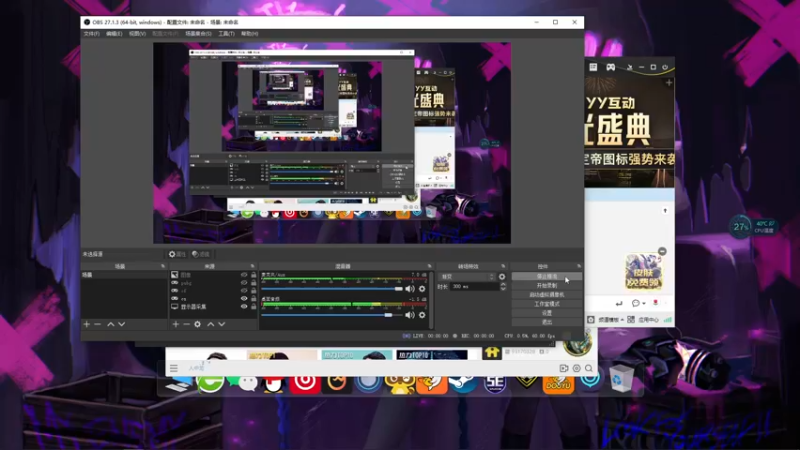Adjust the 桌面音频 volume slider
This screenshot has width=800, height=450.
click(x=332, y=315)
